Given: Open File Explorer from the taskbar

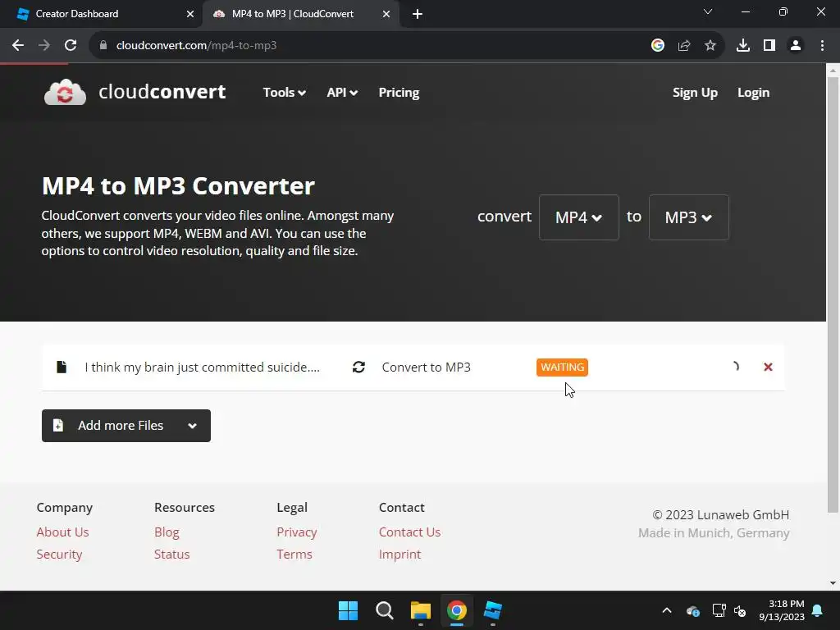Looking at the screenshot, I should click(x=421, y=610).
